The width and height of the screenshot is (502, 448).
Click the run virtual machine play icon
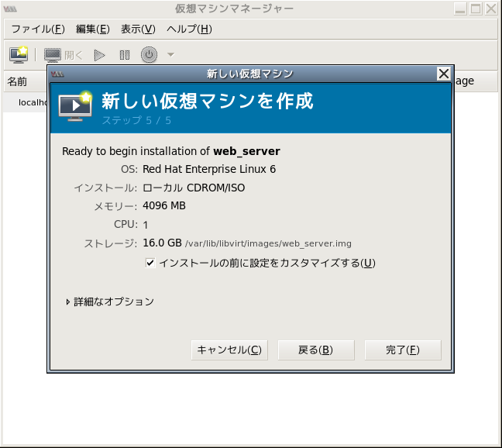click(100, 55)
